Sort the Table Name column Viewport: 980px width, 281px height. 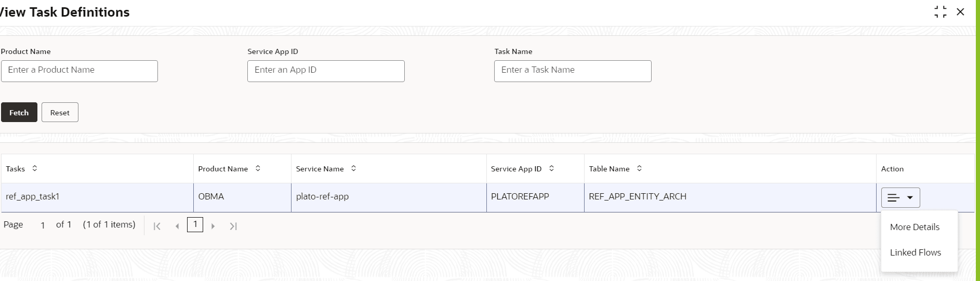[639, 168]
